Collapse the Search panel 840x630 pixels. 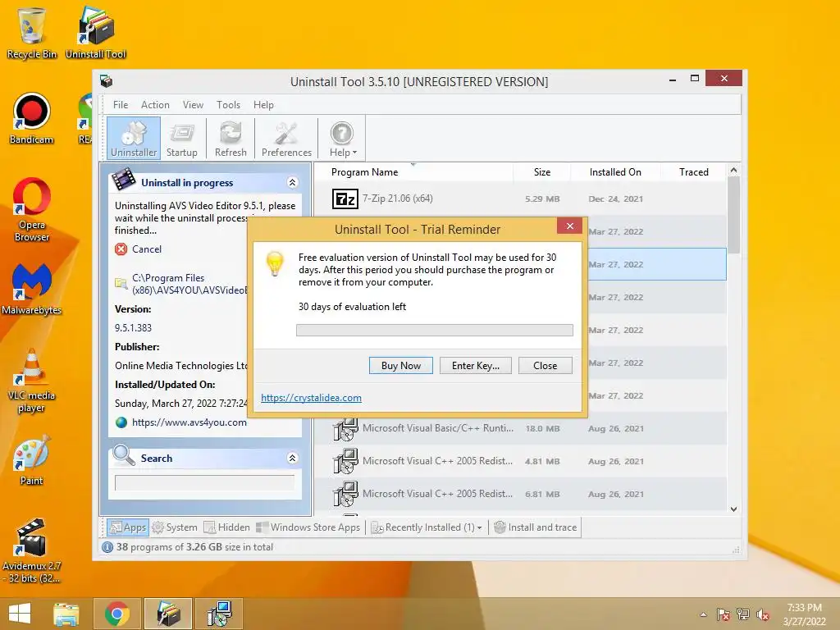(292, 458)
